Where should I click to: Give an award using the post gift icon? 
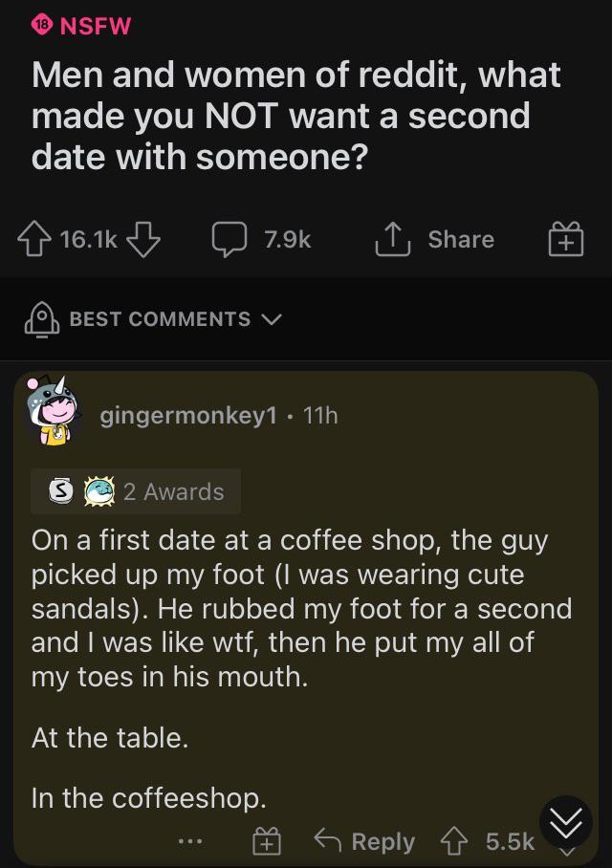[564, 239]
